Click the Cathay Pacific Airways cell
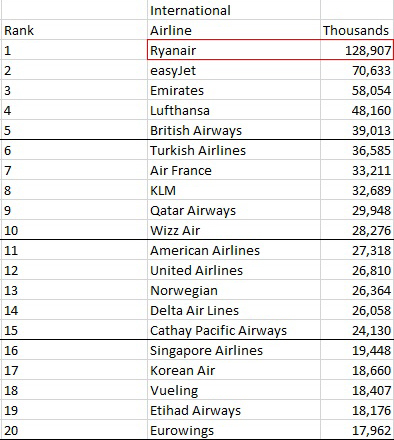This screenshot has height=440, width=394. (x=234, y=330)
